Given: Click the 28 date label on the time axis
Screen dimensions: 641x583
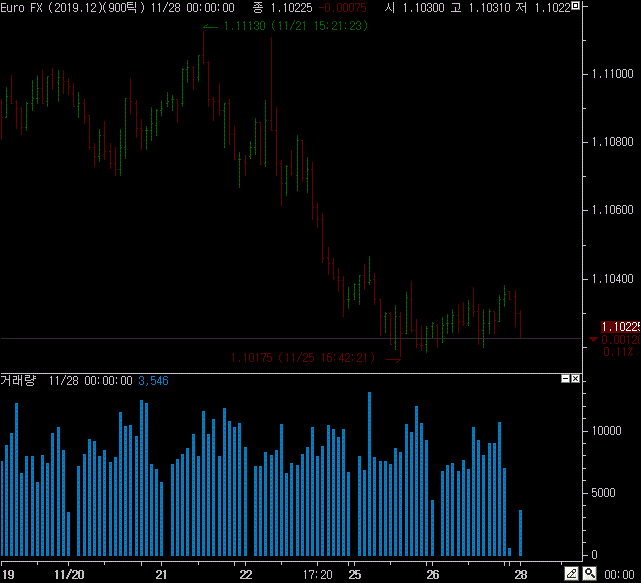Looking at the screenshot, I should 521,575.
